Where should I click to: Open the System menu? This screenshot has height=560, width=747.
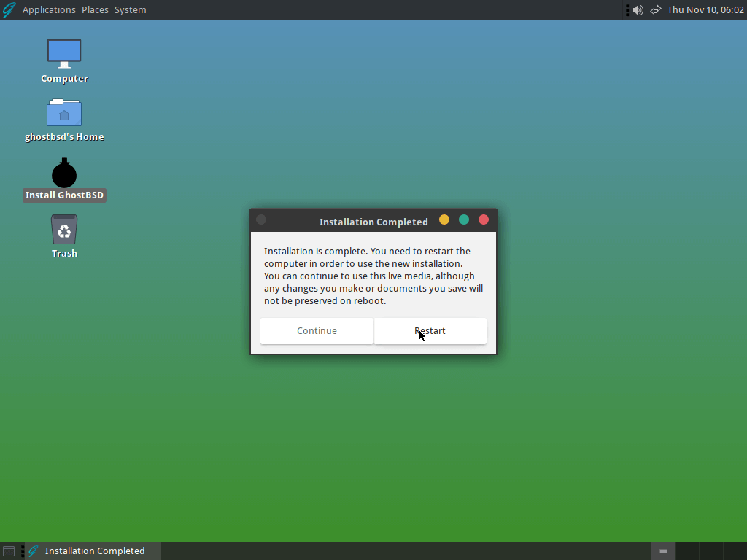pos(130,10)
